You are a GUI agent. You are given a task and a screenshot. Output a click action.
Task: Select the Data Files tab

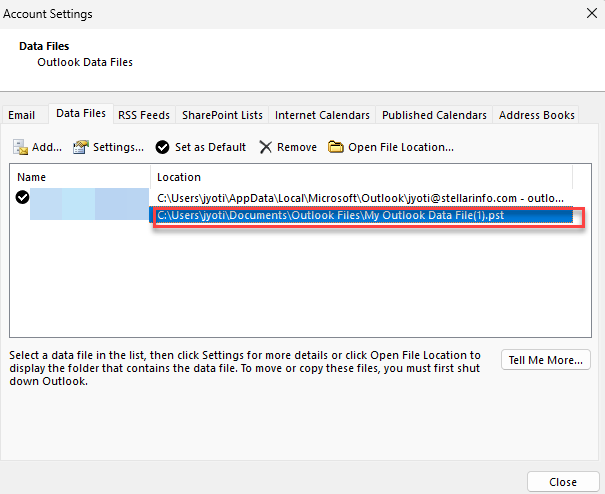click(x=81, y=113)
